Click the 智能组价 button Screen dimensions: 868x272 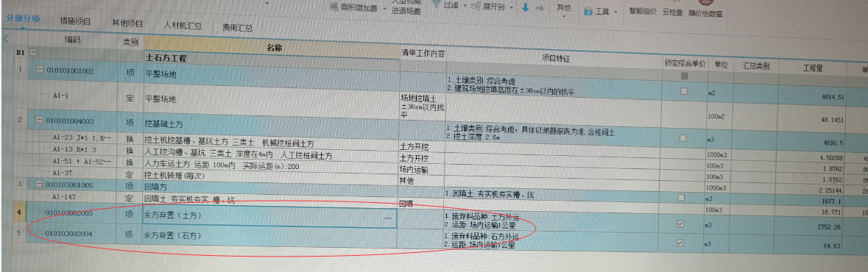click(643, 11)
